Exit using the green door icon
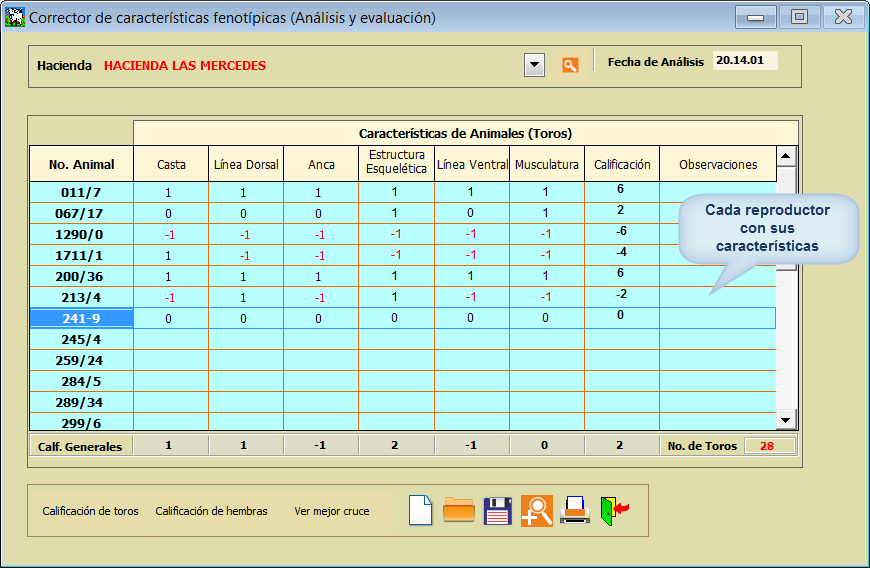Viewport: 870px width, 568px height. (613, 510)
